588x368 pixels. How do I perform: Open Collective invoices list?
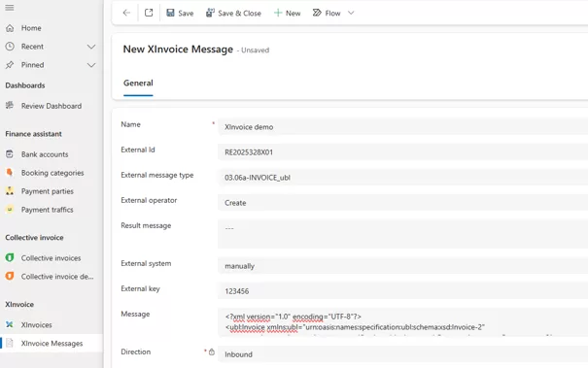(52, 258)
